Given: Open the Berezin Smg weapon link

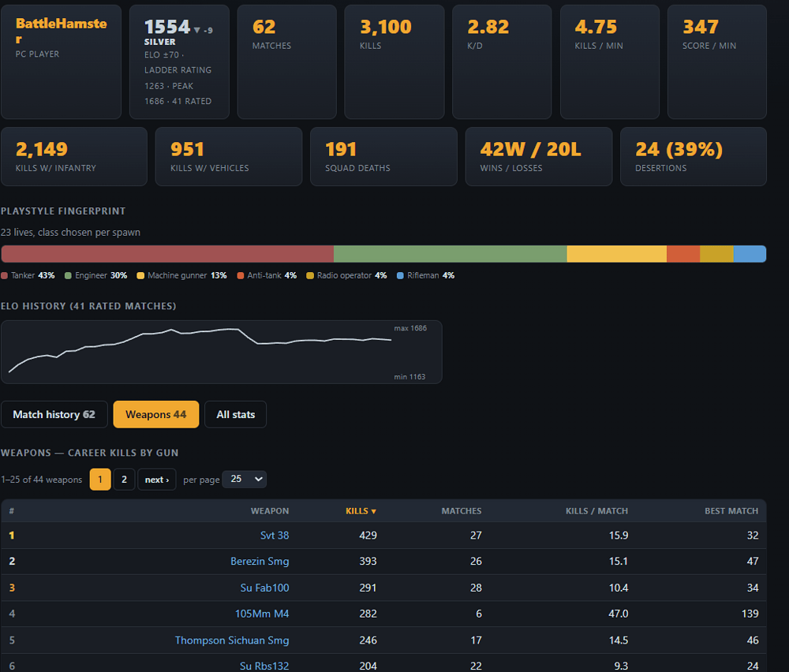Looking at the screenshot, I should 260,561.
